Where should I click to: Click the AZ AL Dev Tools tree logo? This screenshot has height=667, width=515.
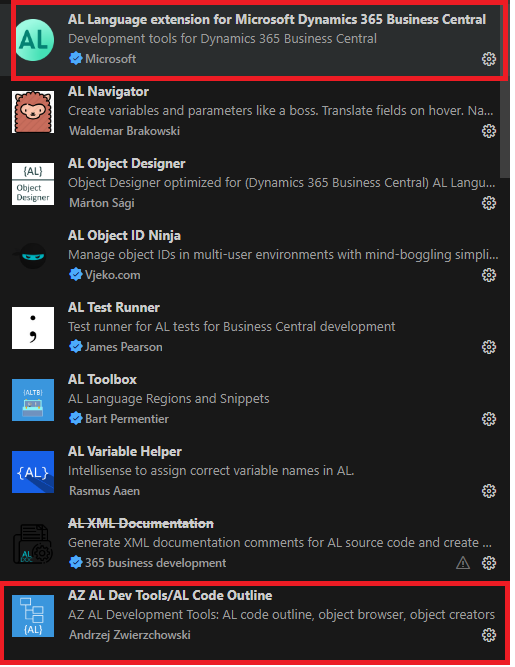tap(33, 616)
